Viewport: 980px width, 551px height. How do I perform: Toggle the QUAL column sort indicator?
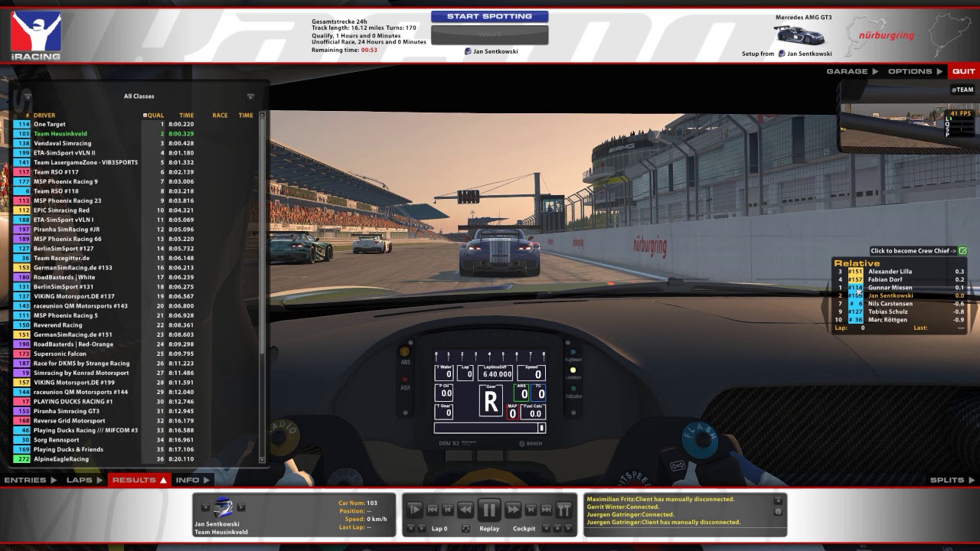click(145, 116)
